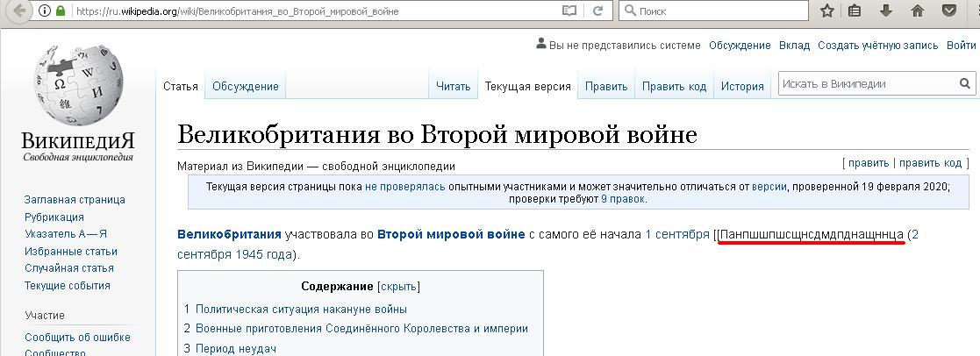Select the Править код tab

coord(673,86)
